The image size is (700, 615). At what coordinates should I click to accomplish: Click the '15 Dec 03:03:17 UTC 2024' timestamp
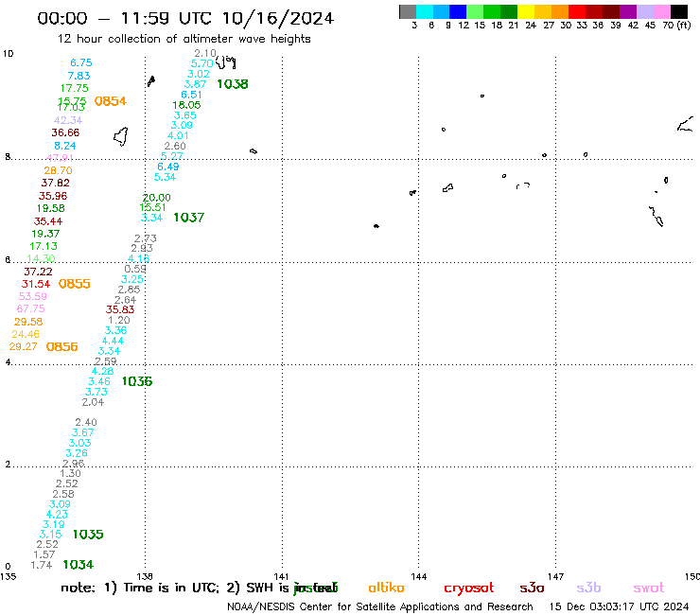[x=620, y=606]
